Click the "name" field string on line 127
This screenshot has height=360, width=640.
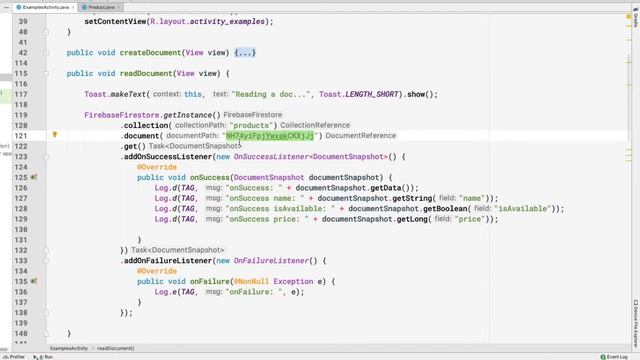471,198
